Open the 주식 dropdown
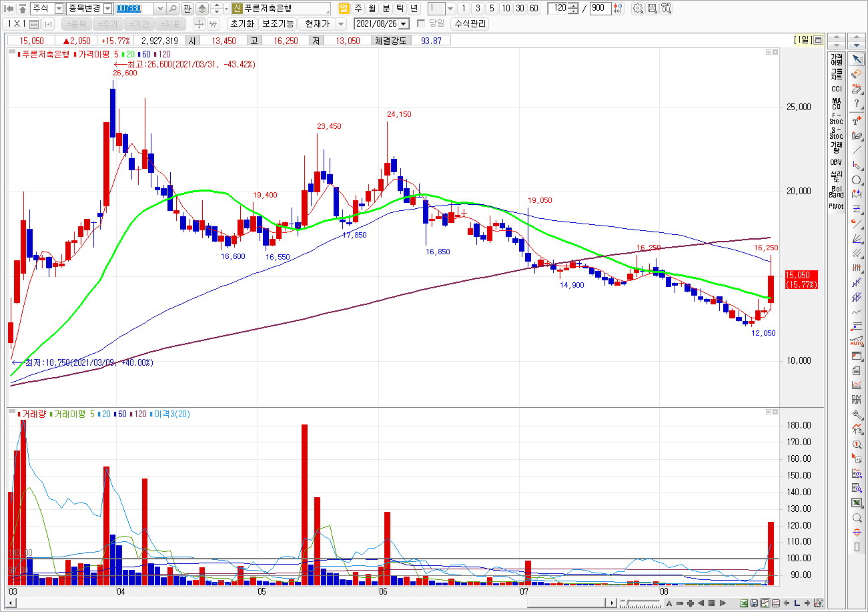Image resolution: width=868 pixels, height=612 pixels. pos(59,9)
